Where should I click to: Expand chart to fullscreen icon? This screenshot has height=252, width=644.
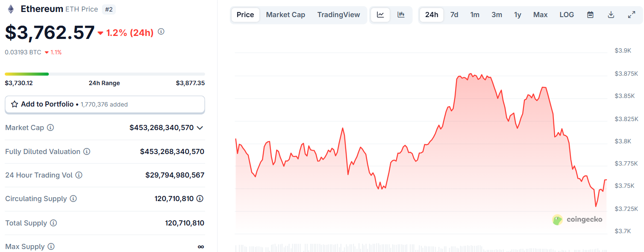631,15
